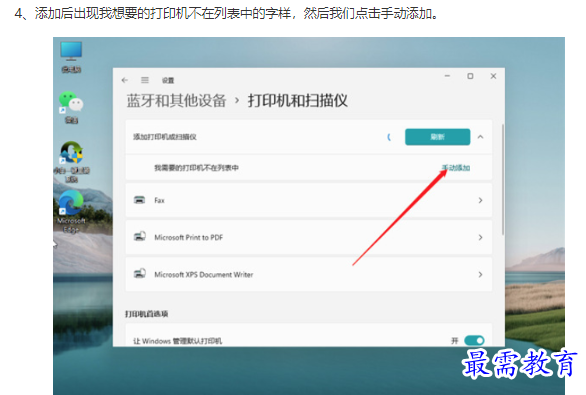Click the Microsoft XPS Document Writer icon
The image size is (586, 395).
click(139, 274)
